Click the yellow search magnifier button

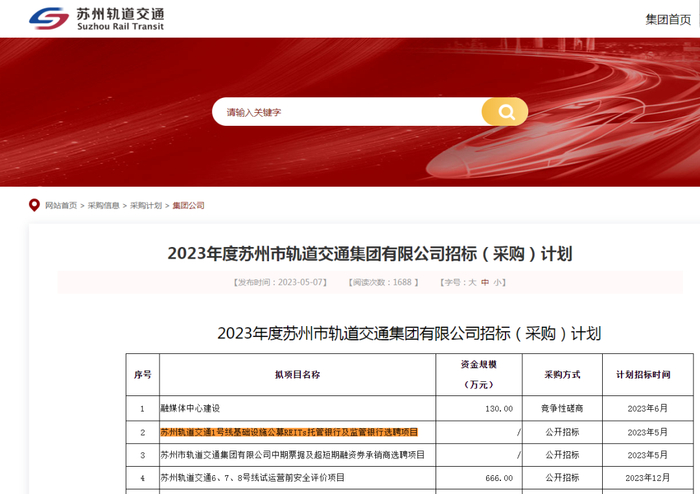(x=505, y=112)
